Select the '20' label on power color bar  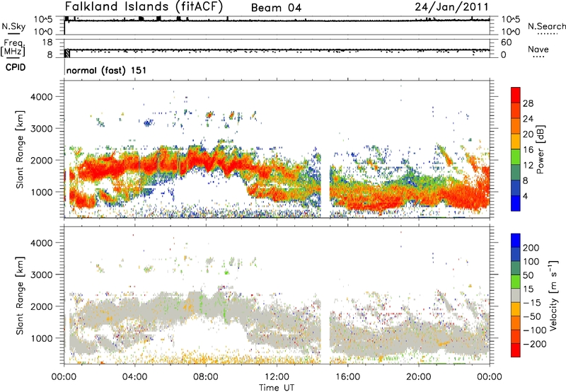pyautogui.click(x=528, y=134)
